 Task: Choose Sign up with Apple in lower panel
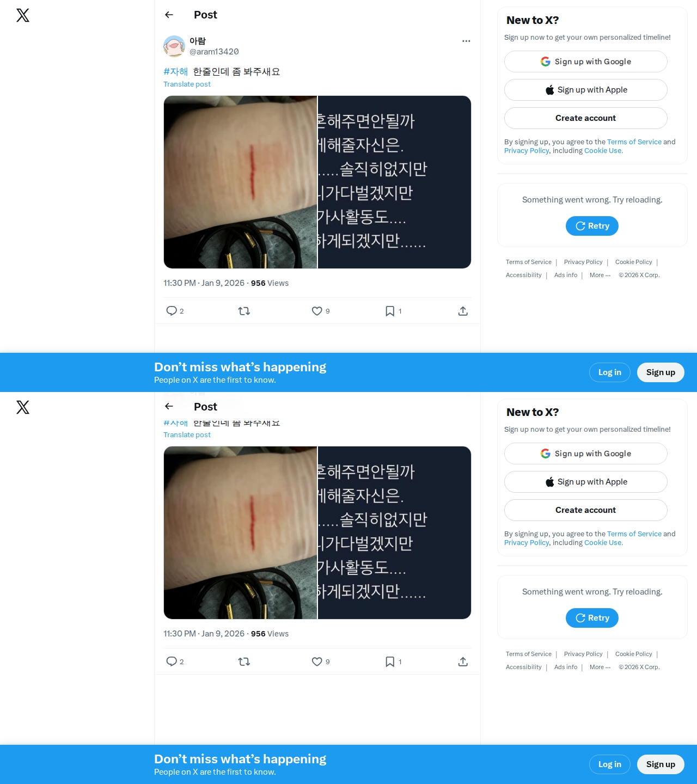coord(586,482)
